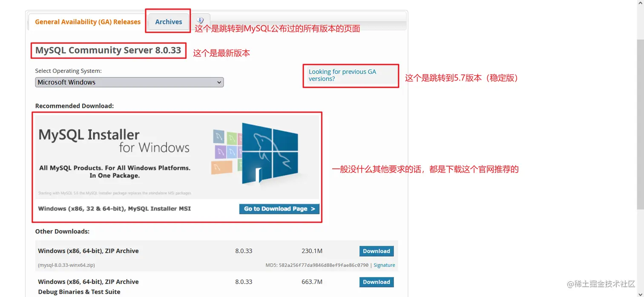Screen dimensions: 644x297
Task: Click the Windows (x86, 32 & 64-bit), MySQL Installer MSI text
Action: click(x=115, y=209)
